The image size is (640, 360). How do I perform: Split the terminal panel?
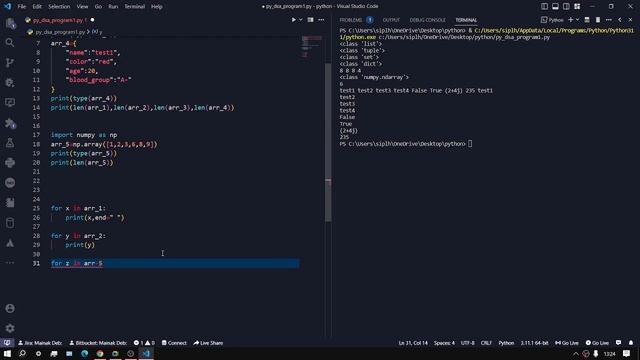click(x=587, y=20)
